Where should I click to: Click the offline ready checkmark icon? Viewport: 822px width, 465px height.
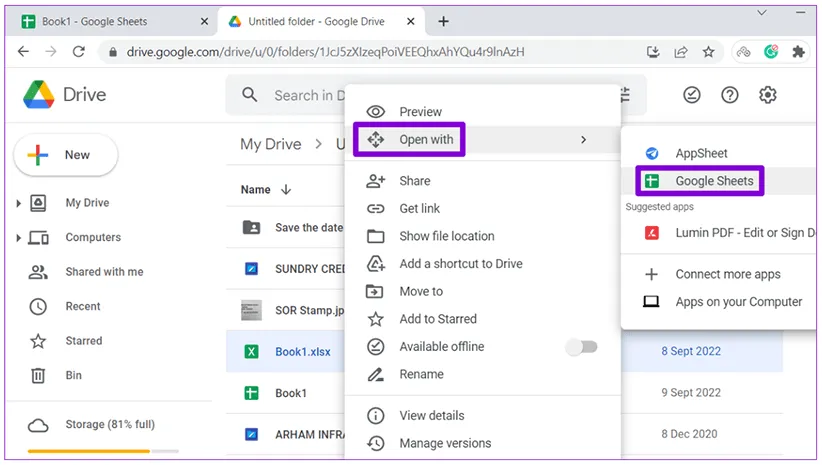tap(692, 95)
